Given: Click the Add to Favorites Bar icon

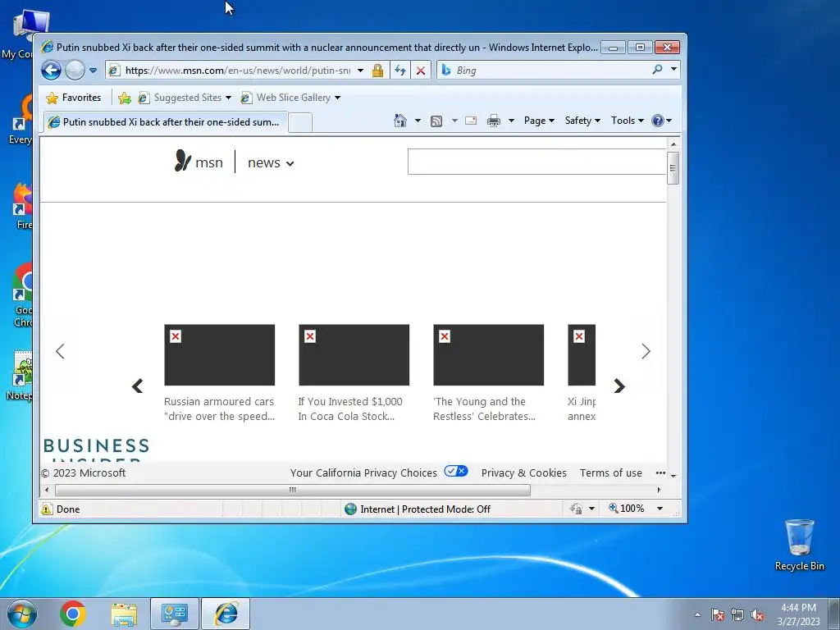Looking at the screenshot, I should pyautogui.click(x=125, y=98).
